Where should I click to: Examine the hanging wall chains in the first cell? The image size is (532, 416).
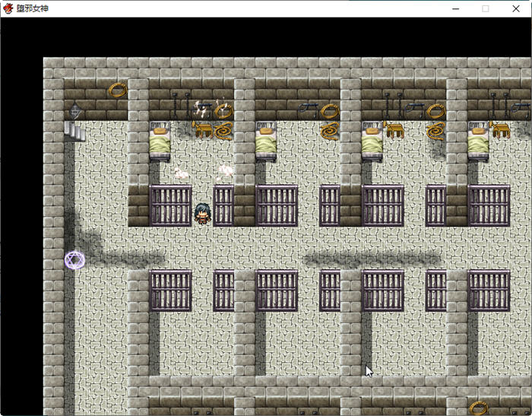[x=181, y=105]
